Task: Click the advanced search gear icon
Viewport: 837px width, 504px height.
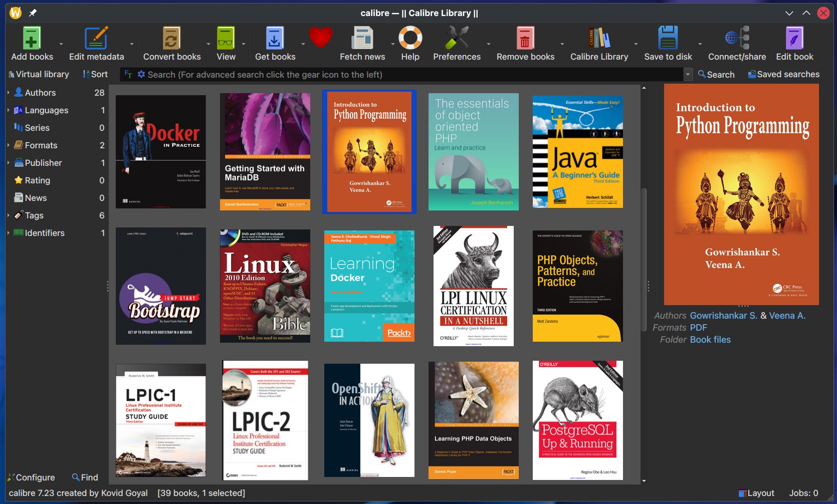Action: (x=141, y=74)
